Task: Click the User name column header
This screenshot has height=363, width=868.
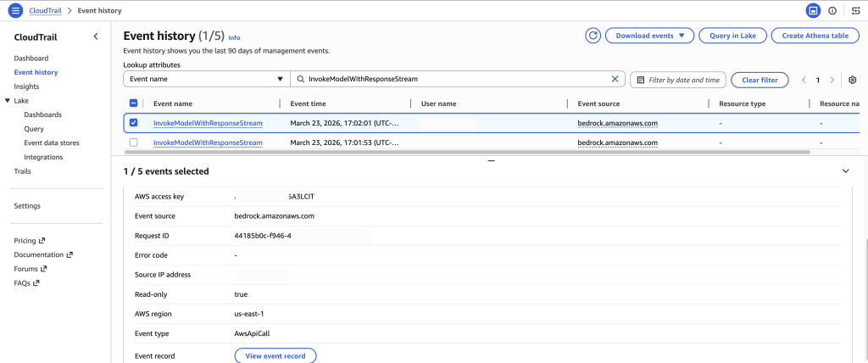Action: pos(438,103)
